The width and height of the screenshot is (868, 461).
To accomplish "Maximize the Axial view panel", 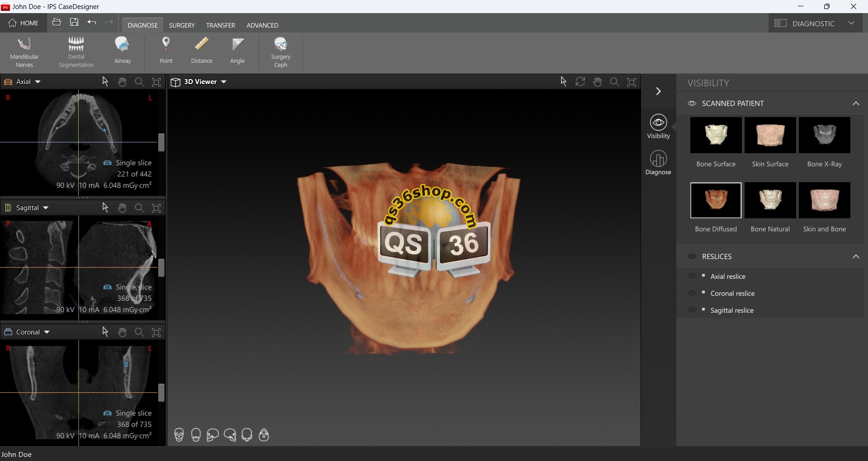I will click(156, 82).
